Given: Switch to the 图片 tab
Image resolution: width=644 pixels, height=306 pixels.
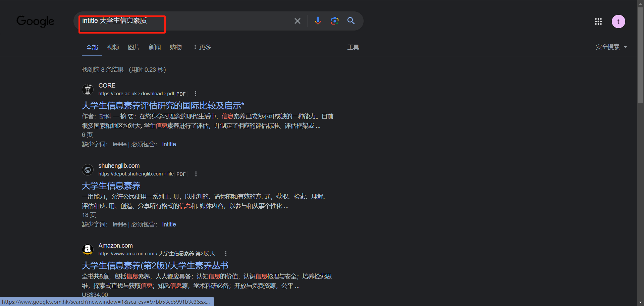Looking at the screenshot, I should coord(134,47).
